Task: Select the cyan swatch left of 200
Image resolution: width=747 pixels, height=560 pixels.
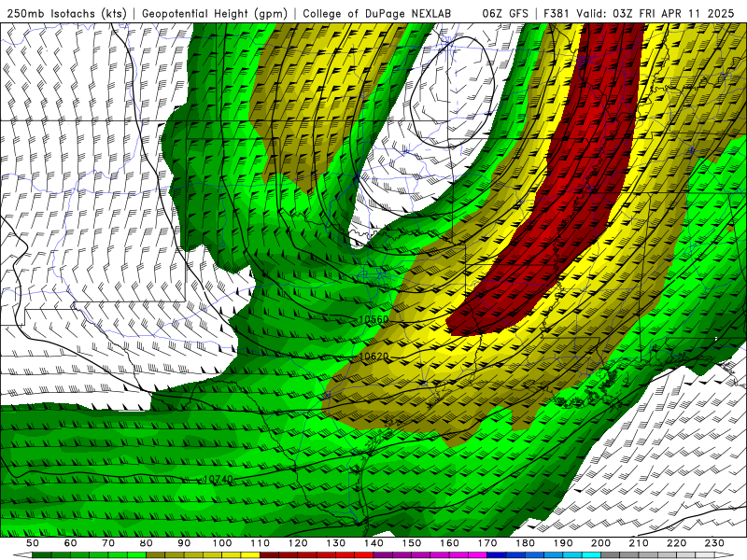Action: (x=591, y=555)
